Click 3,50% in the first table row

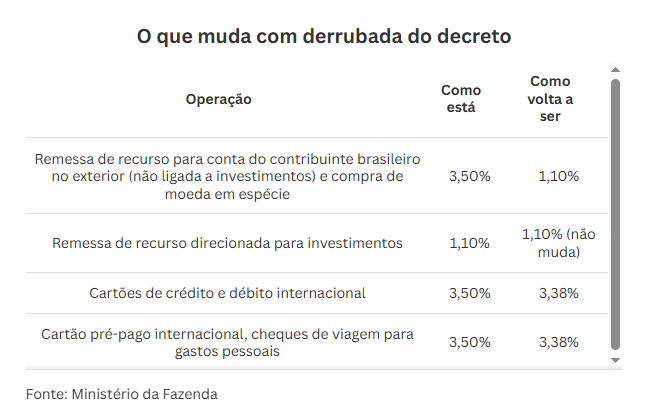coord(470,176)
